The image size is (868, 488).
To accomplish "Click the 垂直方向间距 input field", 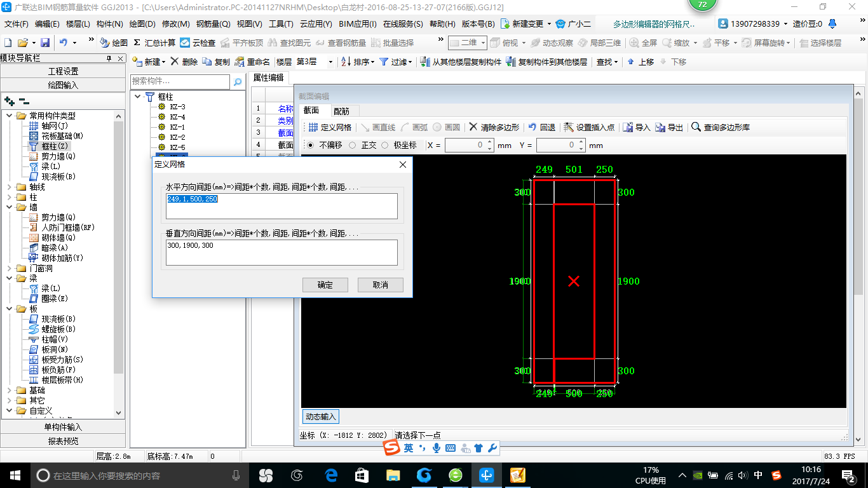I will [x=281, y=252].
